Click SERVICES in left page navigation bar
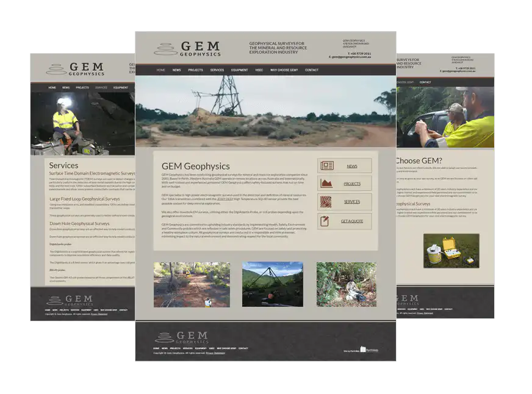This screenshot has height=394, width=532. (101, 87)
